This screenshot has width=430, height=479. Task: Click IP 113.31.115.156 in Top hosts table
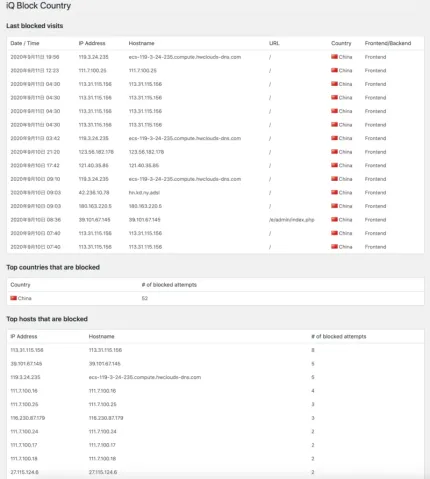(27, 350)
